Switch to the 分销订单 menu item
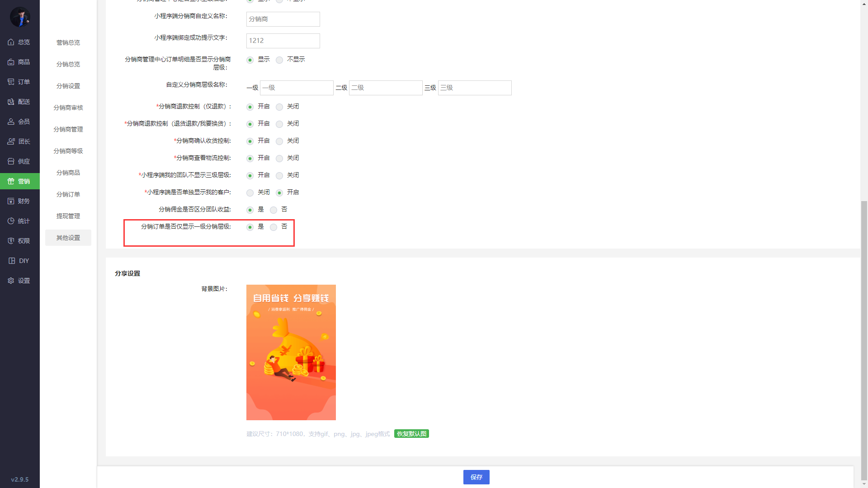 [x=68, y=194]
